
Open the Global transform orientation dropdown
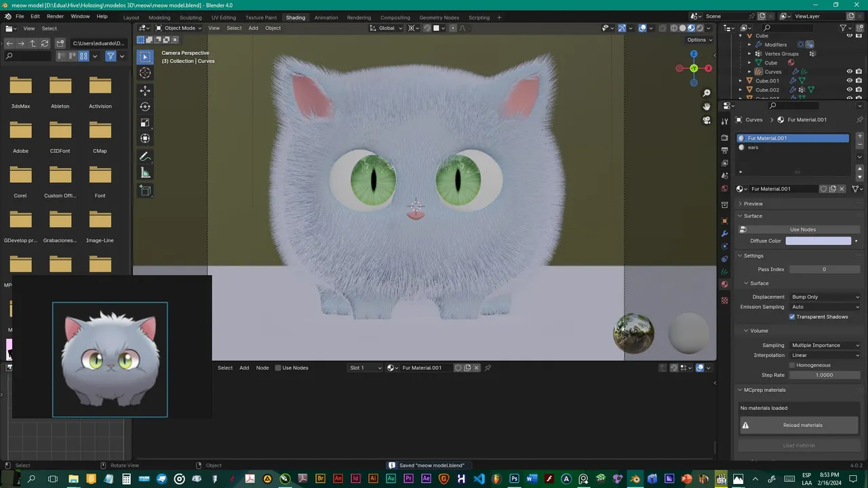click(x=387, y=28)
